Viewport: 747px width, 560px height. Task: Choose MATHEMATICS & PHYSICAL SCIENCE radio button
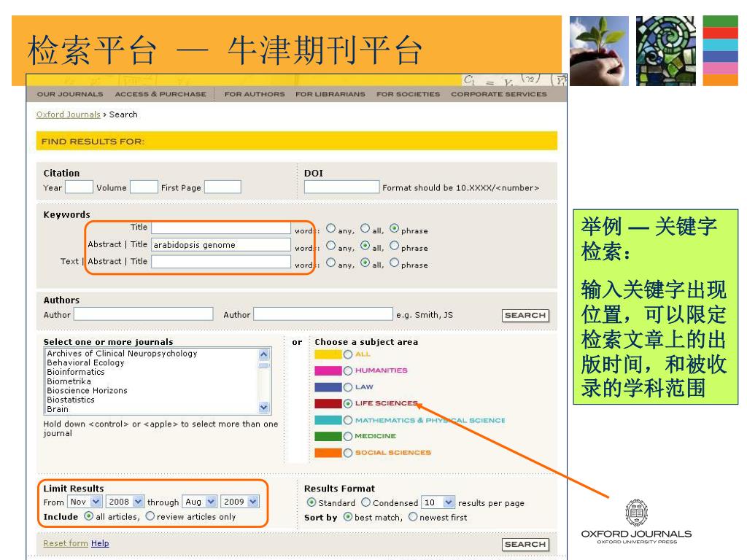348,420
